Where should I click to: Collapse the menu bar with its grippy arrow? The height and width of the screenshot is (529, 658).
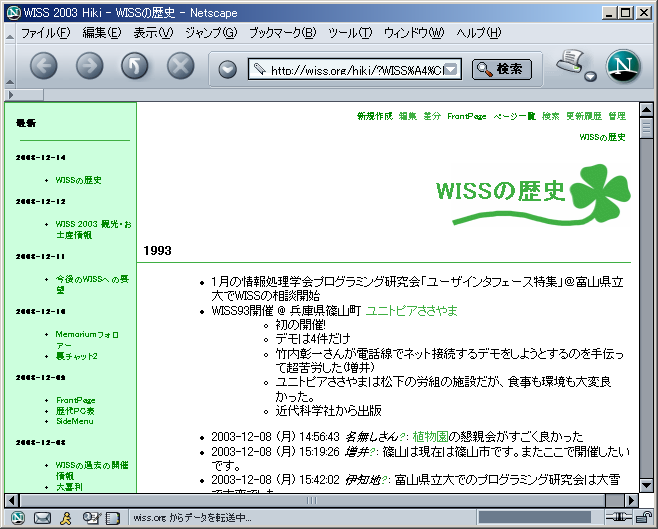[x=10, y=33]
